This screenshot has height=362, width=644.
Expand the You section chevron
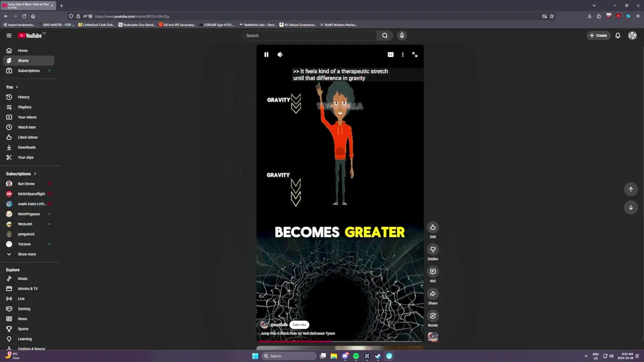[x=17, y=87]
